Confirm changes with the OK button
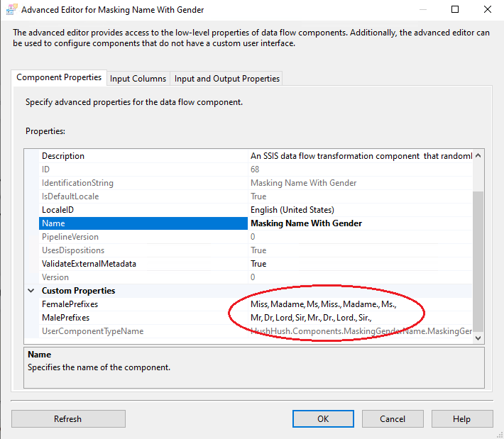Viewport: 504px width, 439px height. tap(323, 419)
